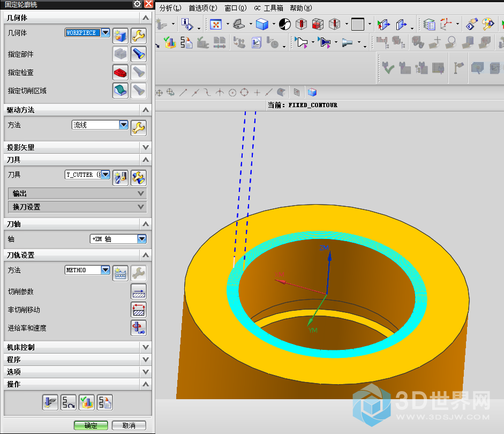Select check geometry in the 指定检查 row
Viewport: 504px width, 434px height.
(x=121, y=72)
